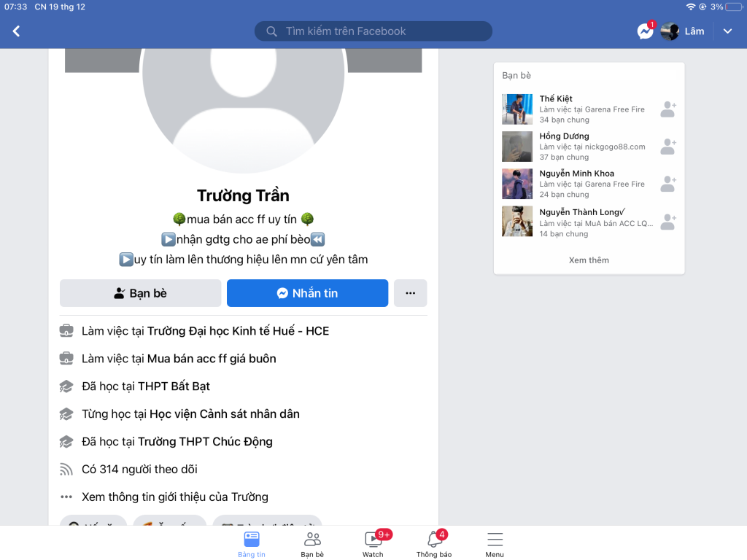Switch to the Bảng tin tab
747x560 pixels.
[x=252, y=544]
